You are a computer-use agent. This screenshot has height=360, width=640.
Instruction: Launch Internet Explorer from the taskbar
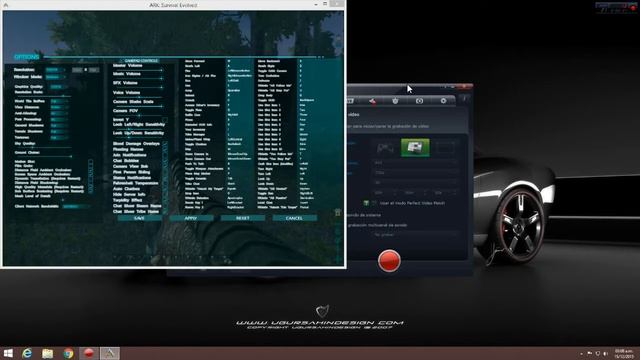coord(27,353)
